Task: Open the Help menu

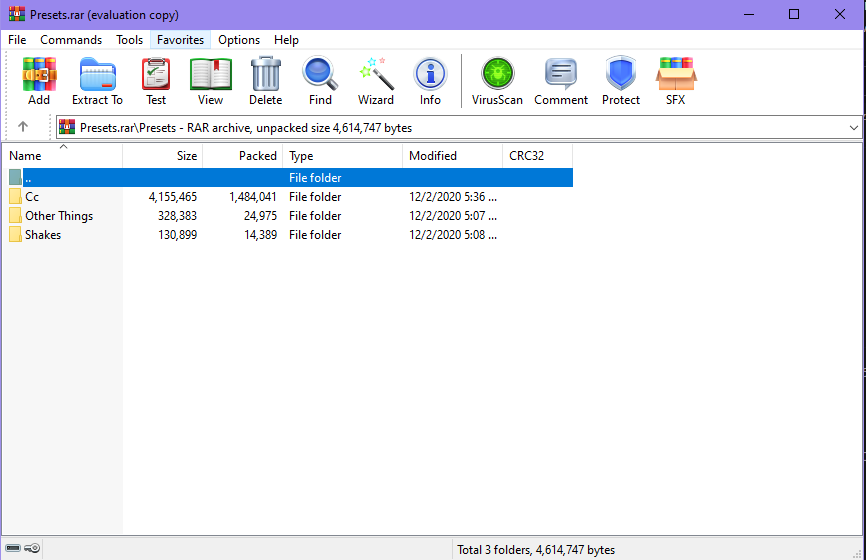Action: tap(286, 40)
